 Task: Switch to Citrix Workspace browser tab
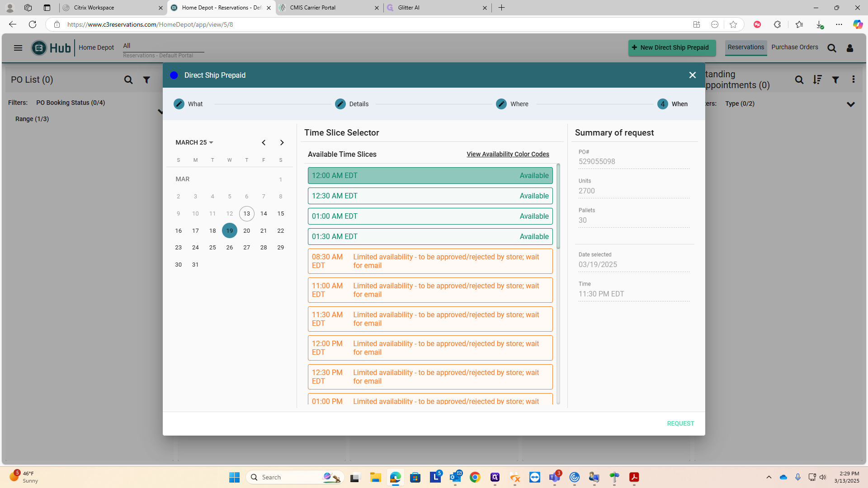click(113, 8)
